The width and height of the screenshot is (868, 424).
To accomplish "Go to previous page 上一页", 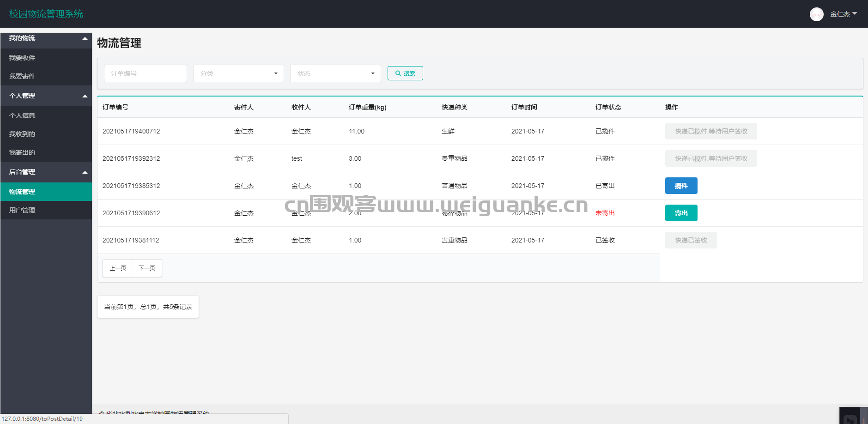I will click(x=117, y=268).
